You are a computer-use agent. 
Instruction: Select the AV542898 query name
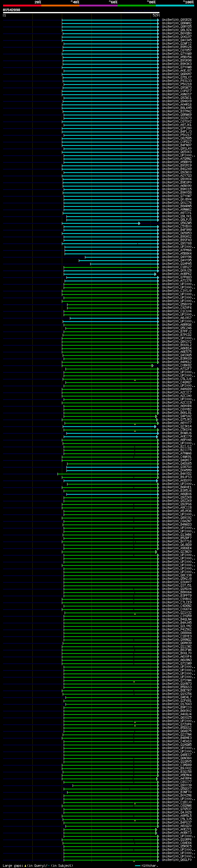pyautogui.click(x=11, y=10)
